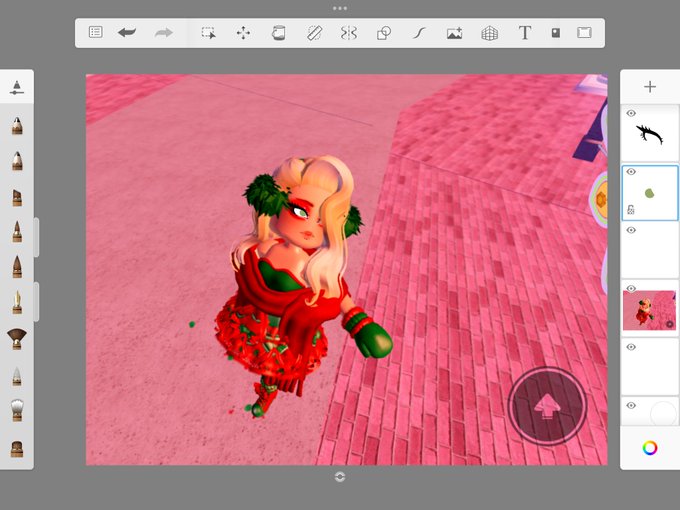Pick the fifth brush with dark pointed tip
The width and height of the screenshot is (680, 510).
[x=17, y=267]
